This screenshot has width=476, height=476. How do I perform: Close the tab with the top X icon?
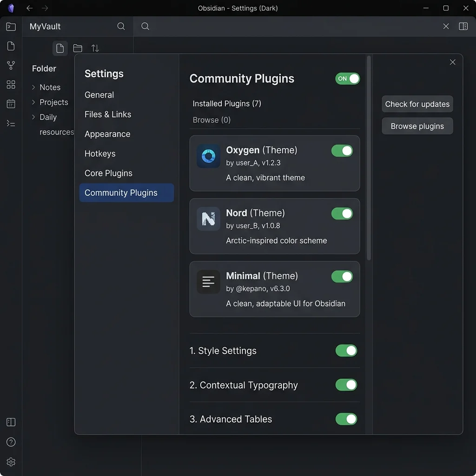[446, 26]
